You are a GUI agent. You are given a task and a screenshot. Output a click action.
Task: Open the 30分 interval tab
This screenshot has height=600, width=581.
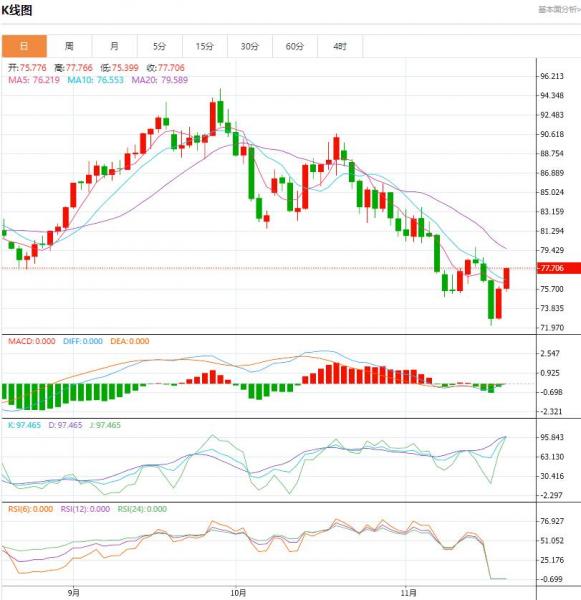(250, 46)
